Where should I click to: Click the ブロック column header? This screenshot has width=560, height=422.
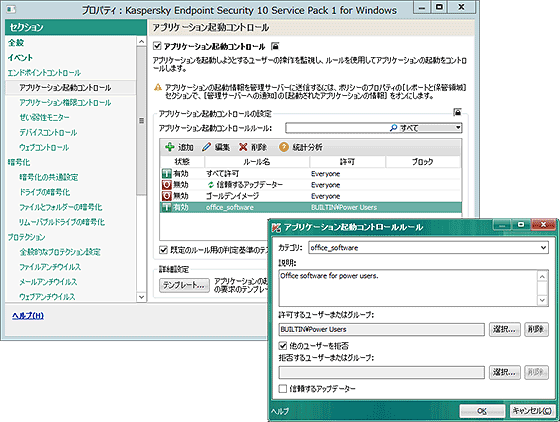[423, 162]
